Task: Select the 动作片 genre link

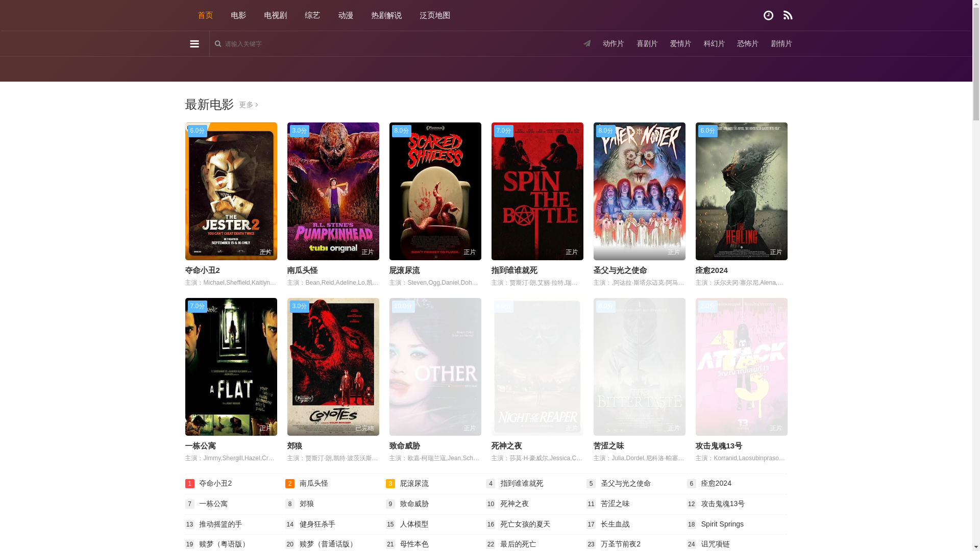Action: click(x=614, y=44)
